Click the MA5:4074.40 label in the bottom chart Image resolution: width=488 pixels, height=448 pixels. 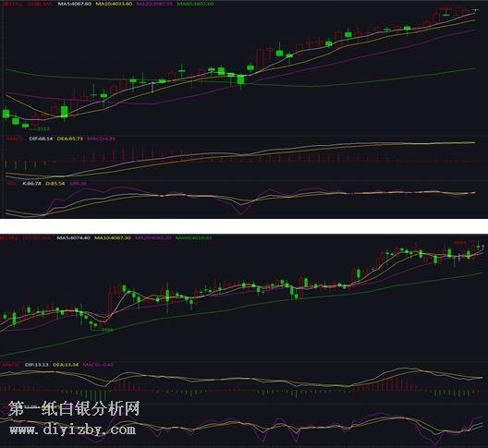[x=73, y=238]
